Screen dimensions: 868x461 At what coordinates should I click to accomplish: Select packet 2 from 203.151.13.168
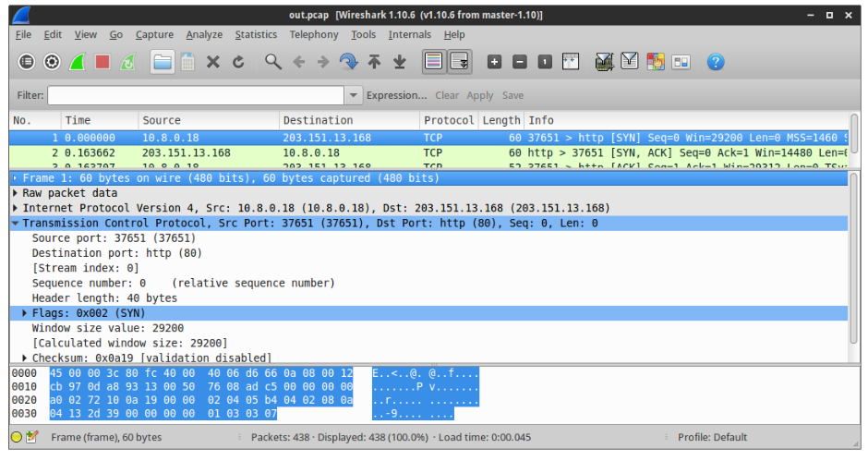[x=428, y=153]
